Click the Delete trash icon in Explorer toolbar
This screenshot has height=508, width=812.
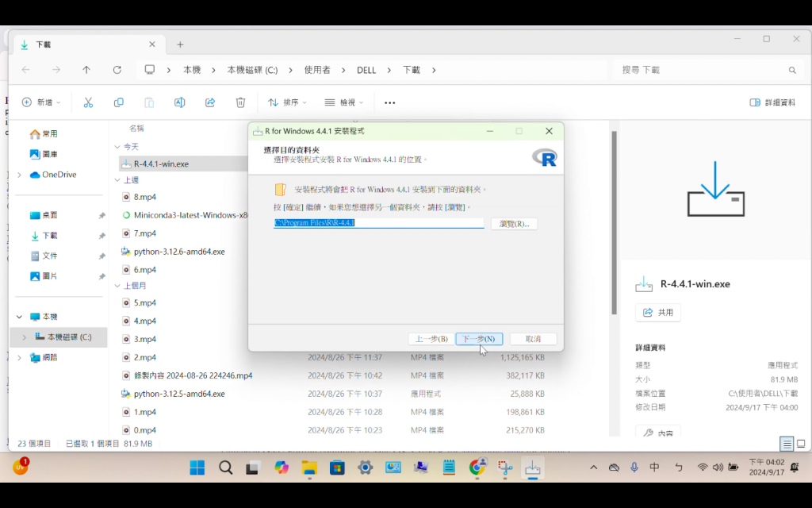(240, 102)
